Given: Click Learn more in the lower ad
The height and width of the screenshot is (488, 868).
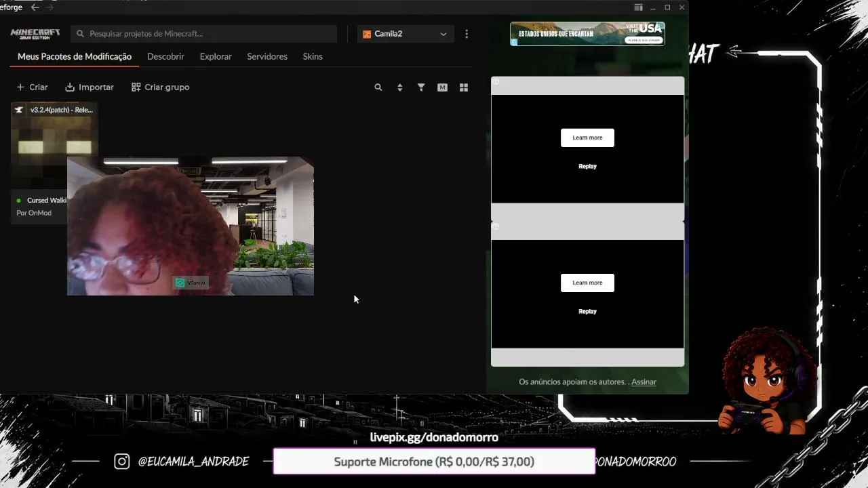Looking at the screenshot, I should click(x=587, y=283).
